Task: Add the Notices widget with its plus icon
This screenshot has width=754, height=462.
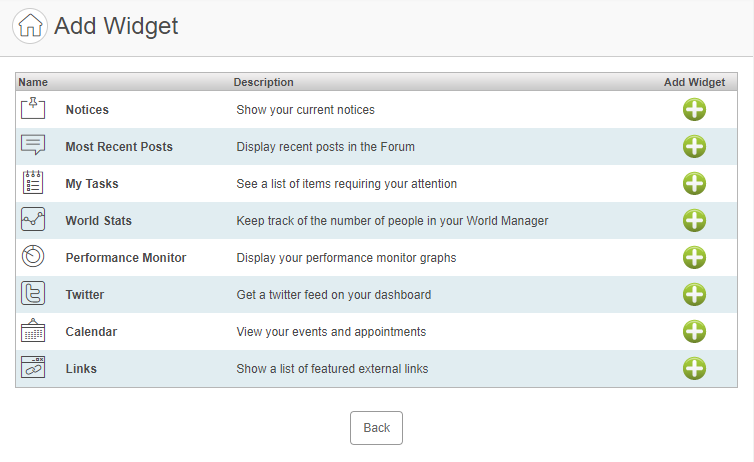Action: (x=694, y=110)
